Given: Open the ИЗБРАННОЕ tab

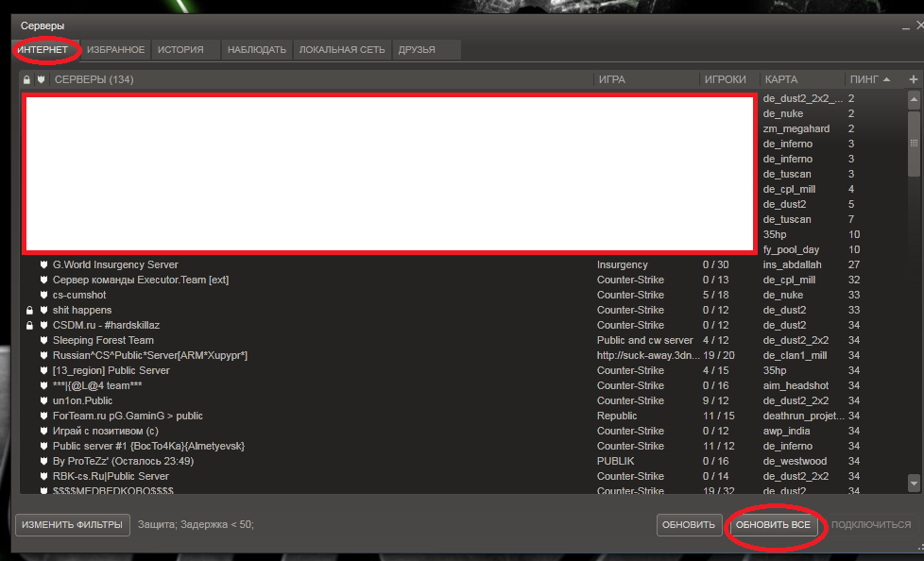Looking at the screenshot, I should [115, 49].
